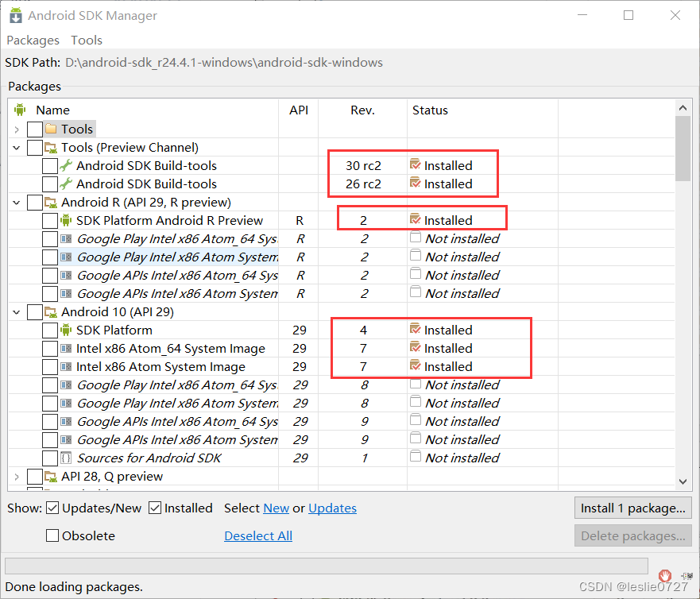Click the Install 1 package button
700x599 pixels.
633,508
